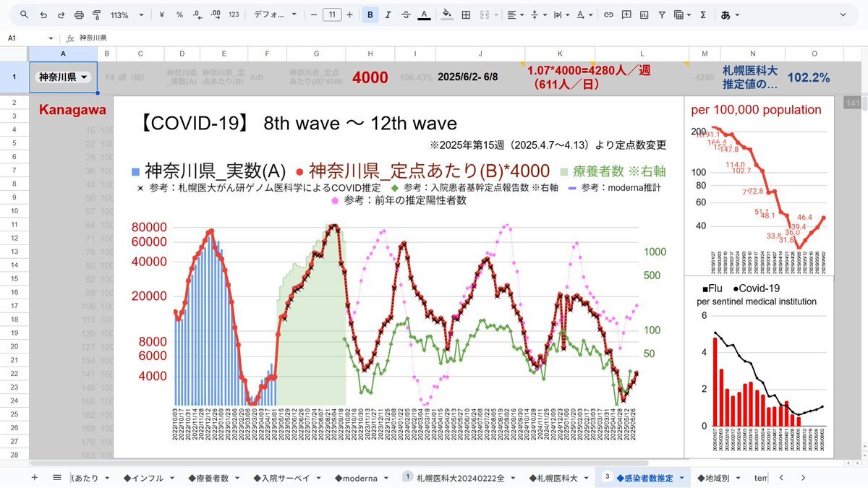This screenshot has height=488, width=868.
Task: Open horizontal align dropdown
Action: pos(515,14)
